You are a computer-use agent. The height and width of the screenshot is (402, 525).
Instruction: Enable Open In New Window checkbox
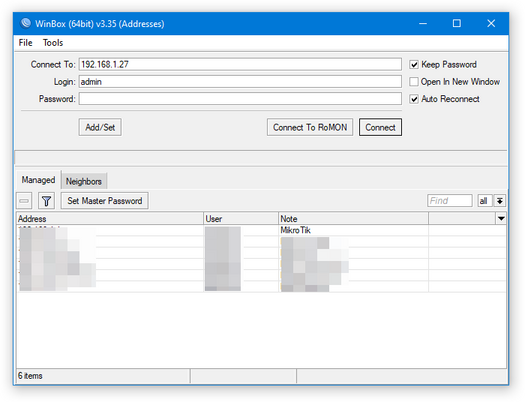pos(414,82)
